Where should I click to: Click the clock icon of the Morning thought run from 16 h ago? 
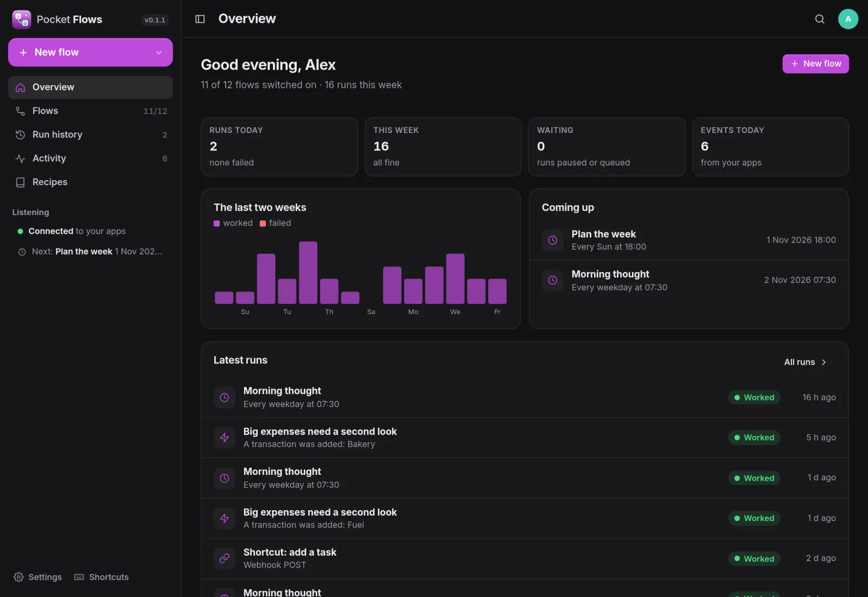coord(224,397)
